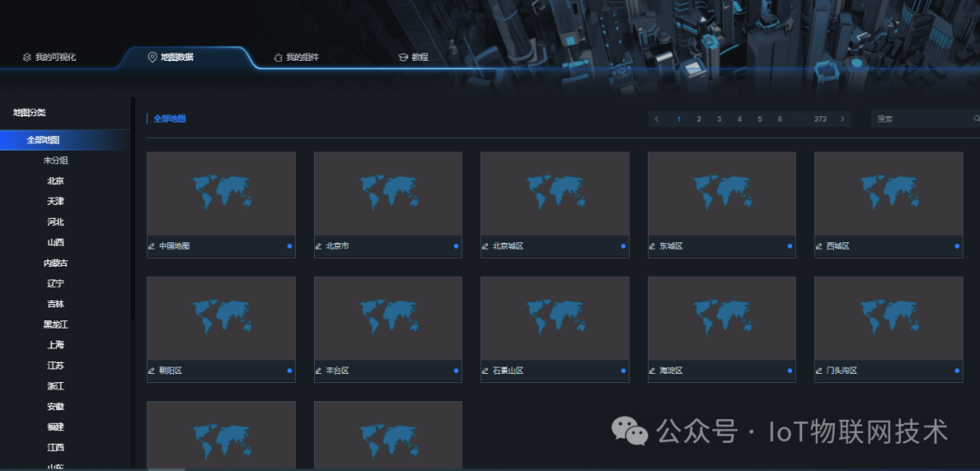Open the 东城区 map thumbnail
The height and width of the screenshot is (471, 980).
[722, 193]
